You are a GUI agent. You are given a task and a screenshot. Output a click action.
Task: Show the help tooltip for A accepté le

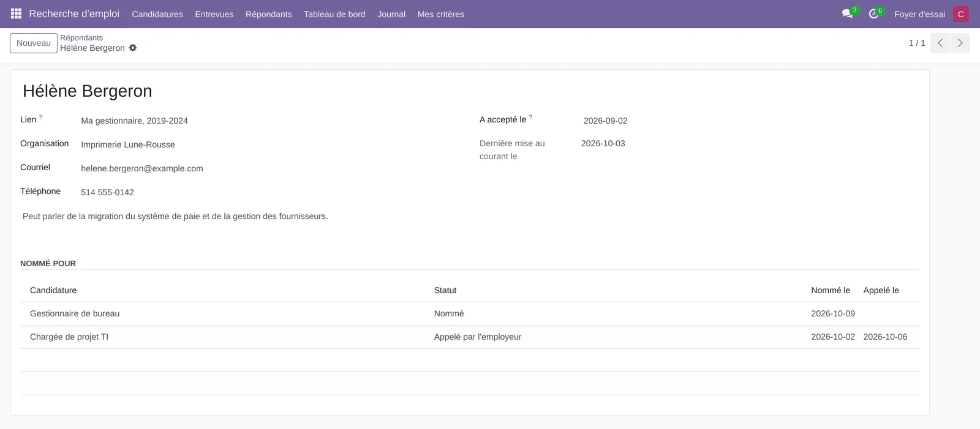(530, 117)
